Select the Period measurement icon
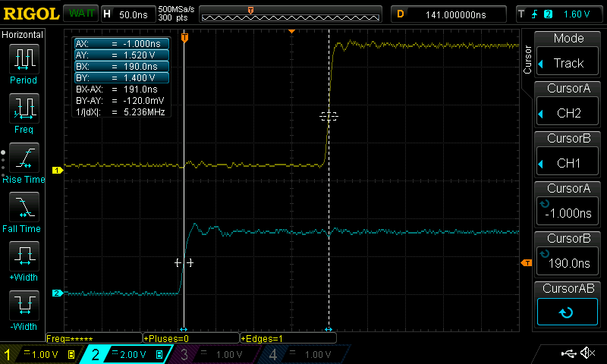 [24, 59]
